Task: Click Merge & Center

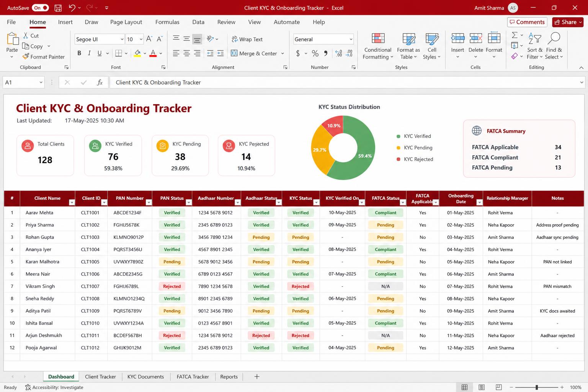Action: click(x=254, y=53)
